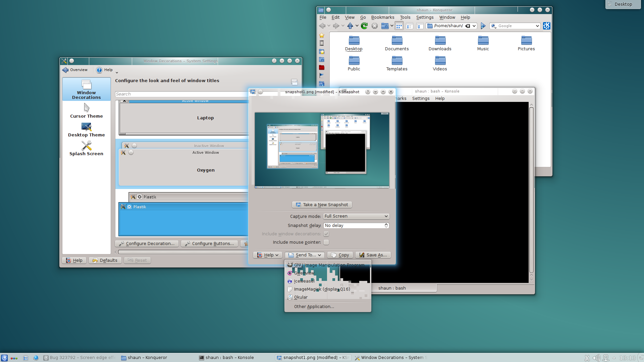Go back in Konqueror toolbar
Screen dimensions: 644x362
click(x=322, y=26)
